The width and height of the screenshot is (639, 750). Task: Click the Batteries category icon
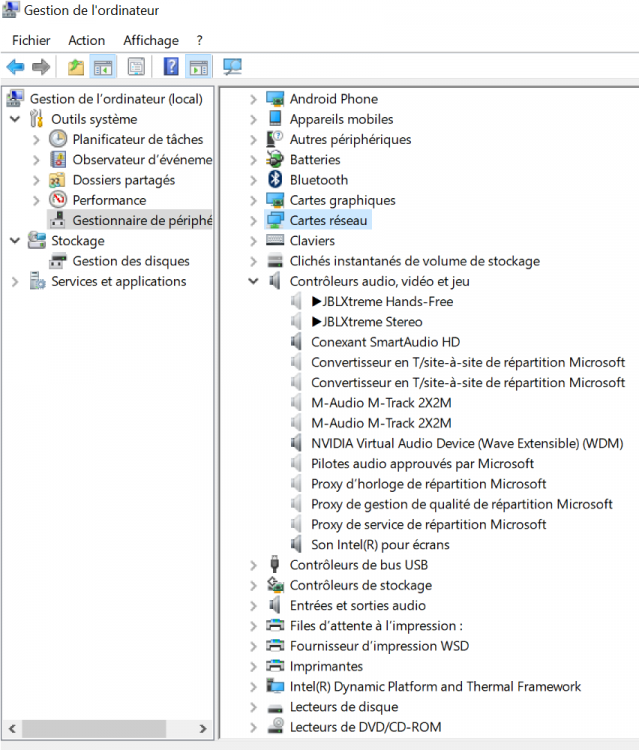point(275,160)
